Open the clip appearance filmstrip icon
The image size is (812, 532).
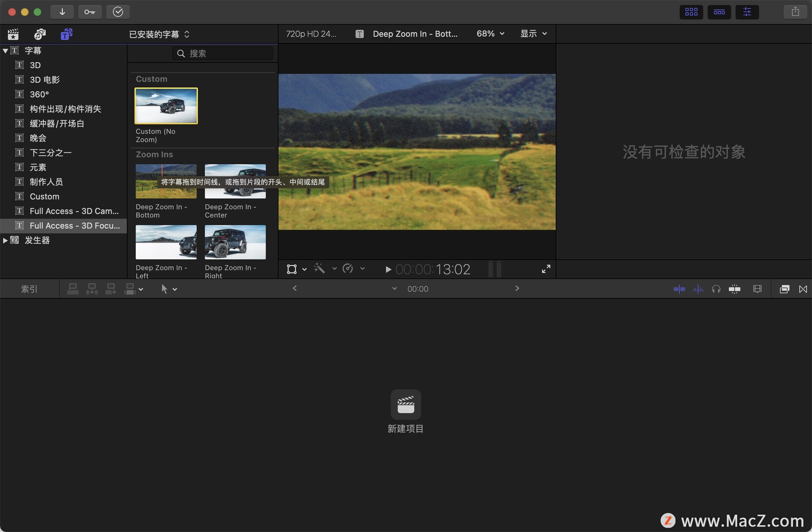757,289
